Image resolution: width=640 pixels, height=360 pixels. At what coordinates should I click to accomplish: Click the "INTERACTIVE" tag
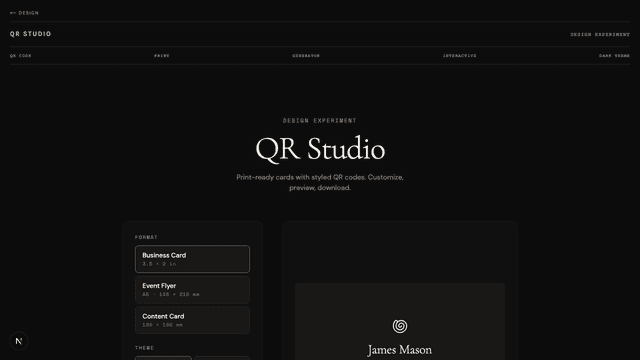tap(460, 56)
